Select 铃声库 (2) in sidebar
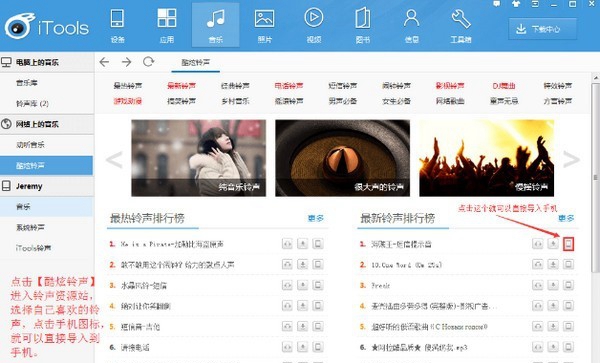The height and width of the screenshot is (363, 600). (32, 103)
